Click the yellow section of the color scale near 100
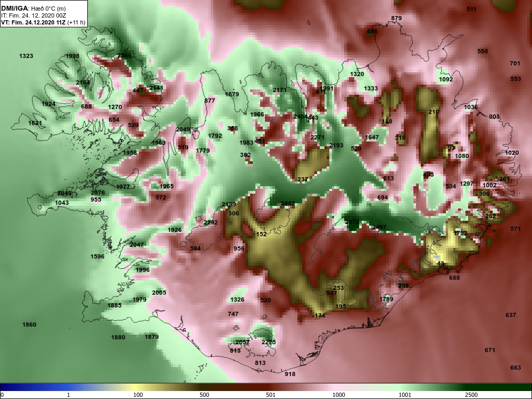This screenshot has height=399, width=532. click(x=134, y=387)
